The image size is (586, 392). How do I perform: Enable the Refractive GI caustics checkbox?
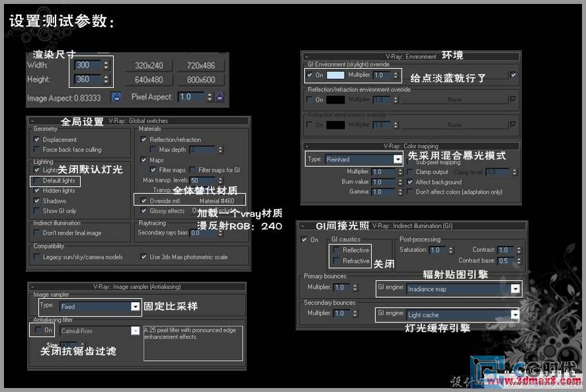(337, 260)
